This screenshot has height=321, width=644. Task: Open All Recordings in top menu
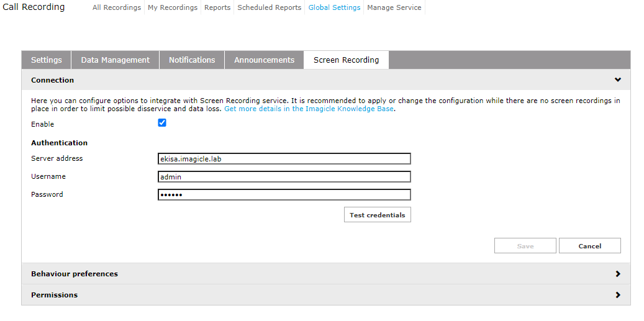point(117,8)
